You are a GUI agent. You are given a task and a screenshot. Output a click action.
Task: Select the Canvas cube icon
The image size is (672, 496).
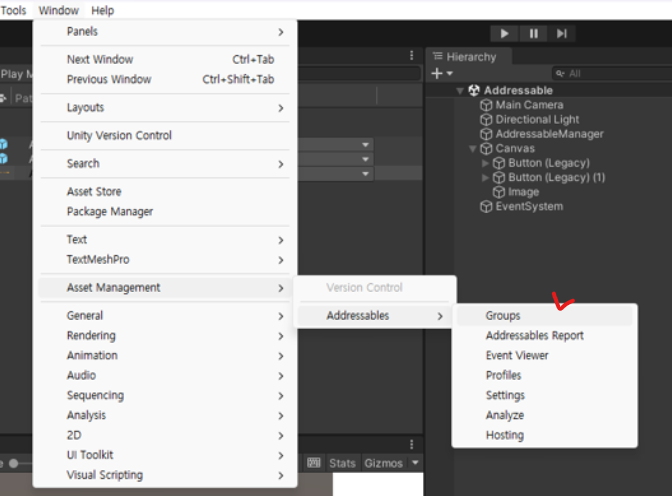click(x=486, y=149)
